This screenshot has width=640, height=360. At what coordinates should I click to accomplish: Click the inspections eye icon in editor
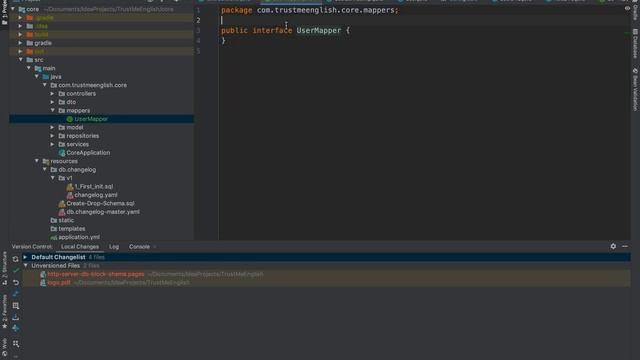pyautogui.click(x=627, y=8)
